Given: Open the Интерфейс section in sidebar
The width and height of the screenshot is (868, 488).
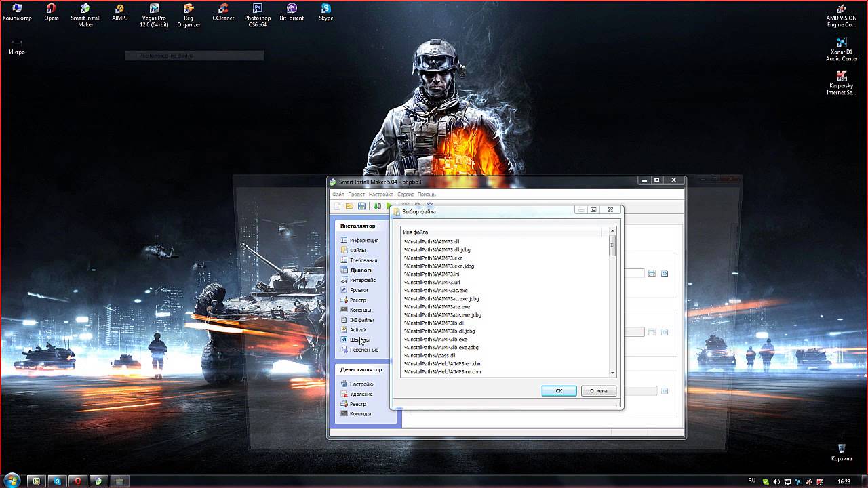Looking at the screenshot, I should [x=359, y=281].
